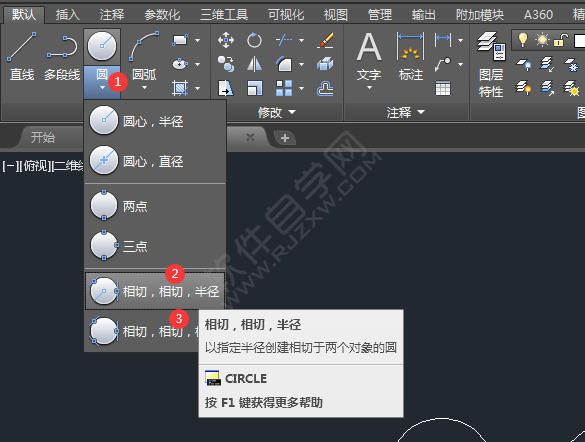
Task: Open the array tool dropdown arrow
Action: coord(301,88)
